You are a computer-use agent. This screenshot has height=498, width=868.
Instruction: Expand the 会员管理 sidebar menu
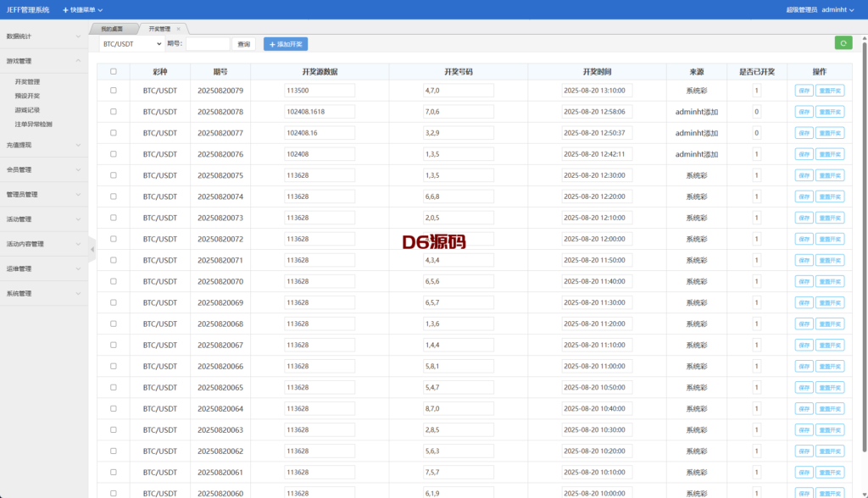pos(43,169)
